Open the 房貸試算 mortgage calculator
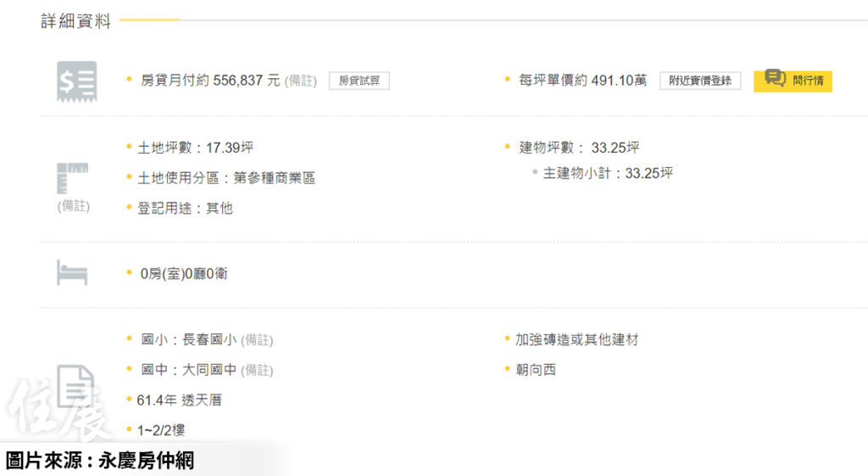Screen dimensions: 868x476 click(359, 81)
